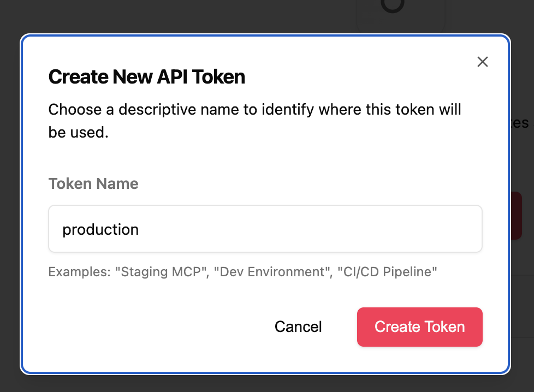
Task: Click the dialog's blue border outline
Action: [x=265, y=35]
